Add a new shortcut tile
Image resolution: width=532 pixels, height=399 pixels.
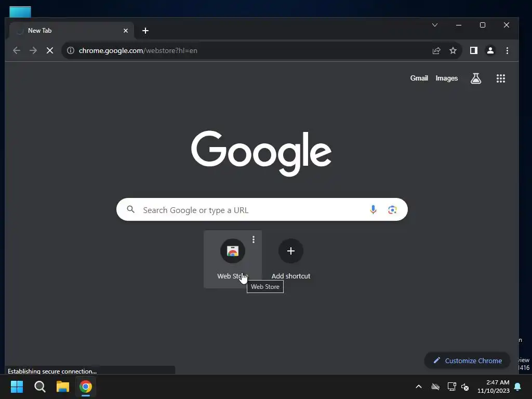pos(291,260)
